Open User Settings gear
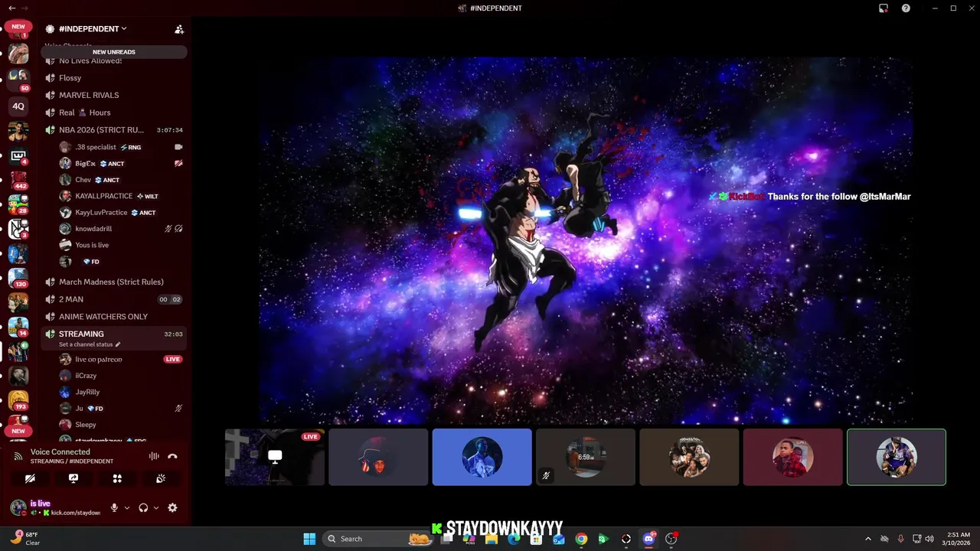Viewport: 980px width, 551px height. click(172, 507)
